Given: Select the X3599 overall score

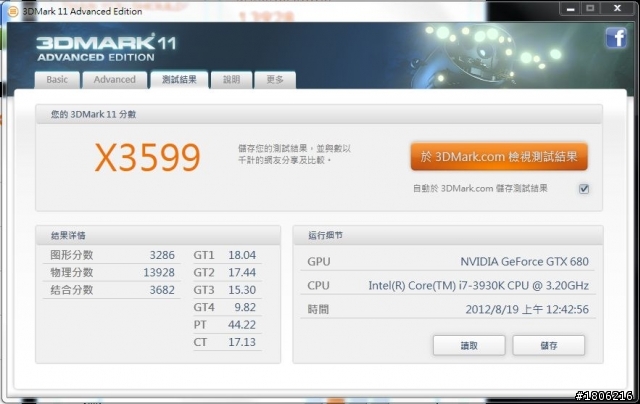Looking at the screenshot, I should (147, 157).
